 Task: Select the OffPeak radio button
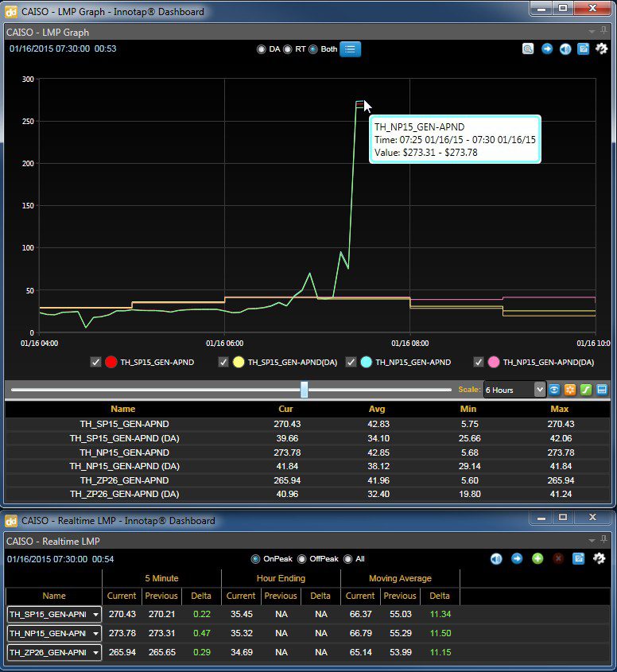point(301,559)
